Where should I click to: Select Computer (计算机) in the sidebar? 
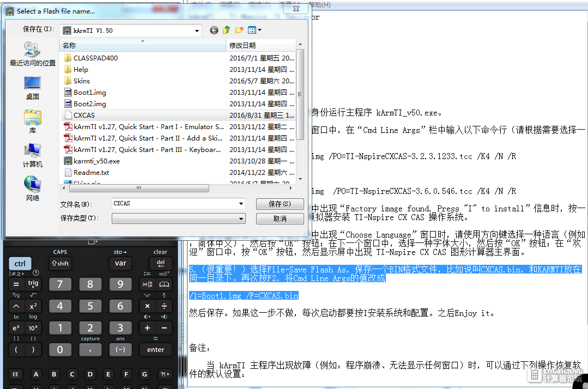32,155
